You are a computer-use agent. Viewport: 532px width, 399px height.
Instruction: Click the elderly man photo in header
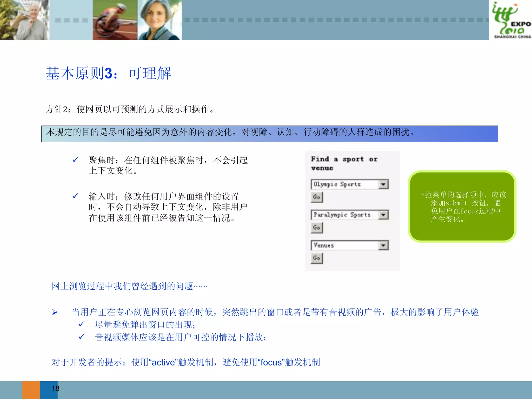pyautogui.click(x=25, y=20)
